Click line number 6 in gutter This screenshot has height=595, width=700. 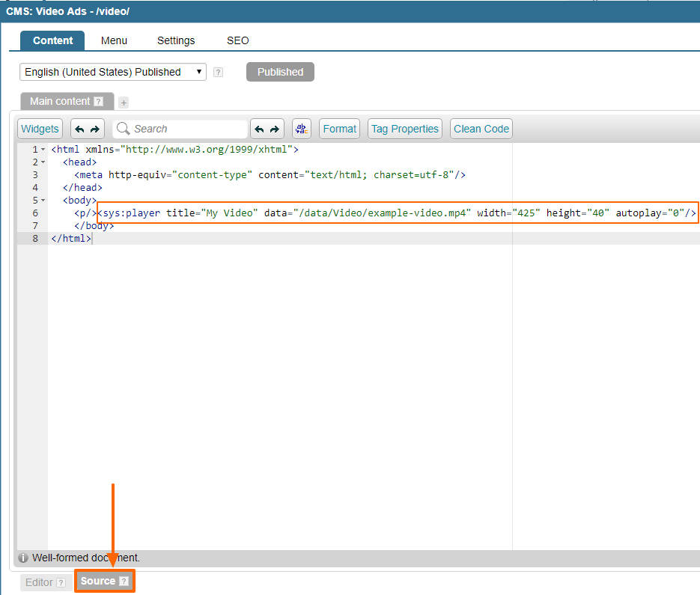(x=35, y=213)
